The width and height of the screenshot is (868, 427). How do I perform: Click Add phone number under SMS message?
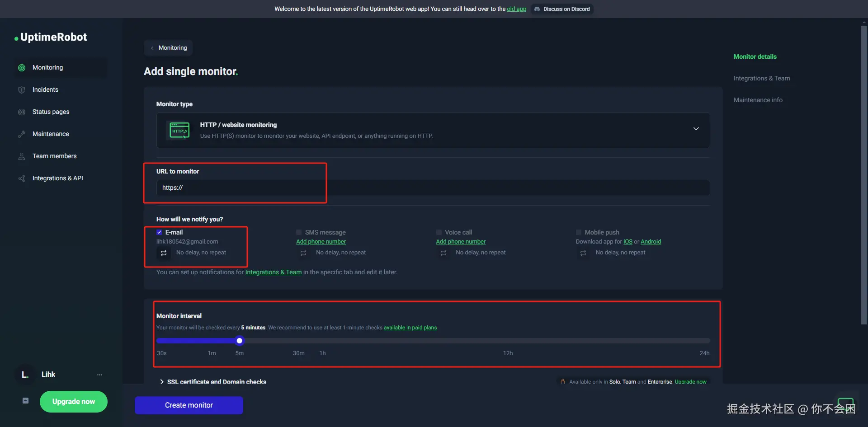coord(321,242)
